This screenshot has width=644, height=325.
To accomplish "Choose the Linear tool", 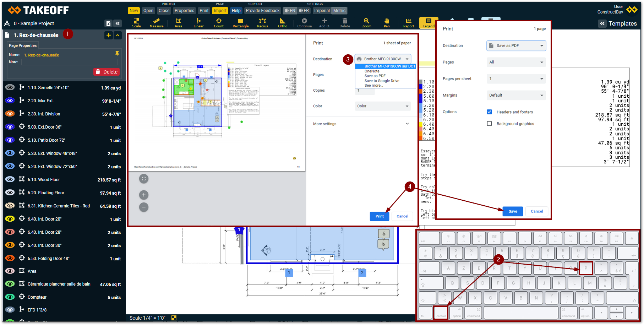I will [198, 23].
